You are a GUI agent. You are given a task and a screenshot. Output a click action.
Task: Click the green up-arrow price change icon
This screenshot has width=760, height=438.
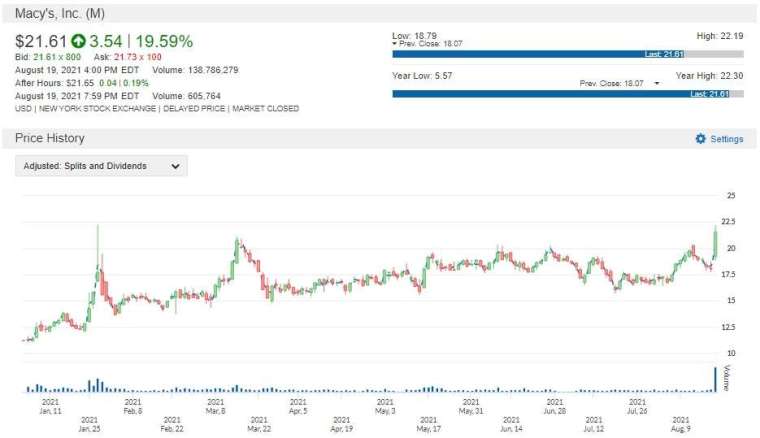78,41
